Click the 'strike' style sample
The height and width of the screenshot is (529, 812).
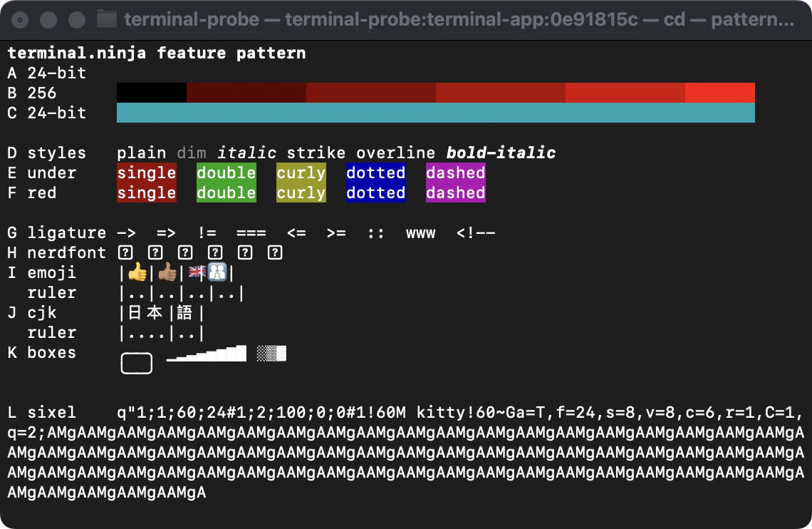click(316, 153)
